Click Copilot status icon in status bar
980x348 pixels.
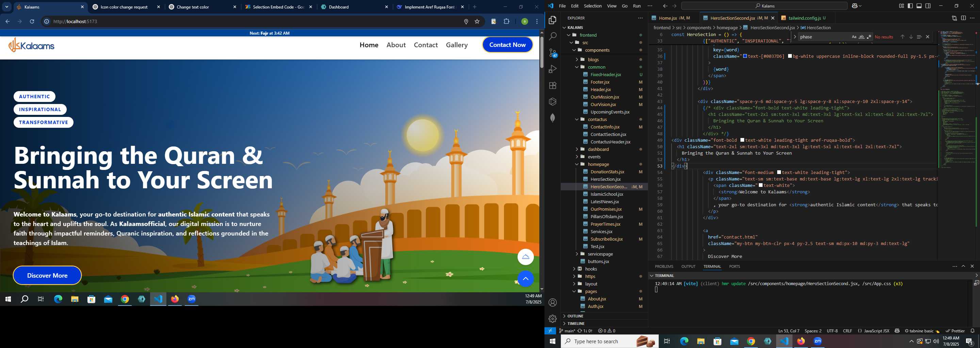pos(897,331)
